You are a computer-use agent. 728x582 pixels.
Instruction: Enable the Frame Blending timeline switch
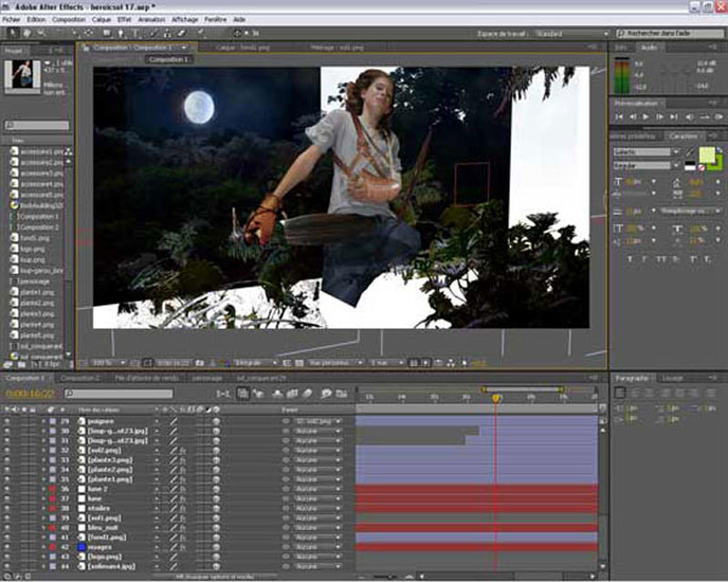pos(292,393)
